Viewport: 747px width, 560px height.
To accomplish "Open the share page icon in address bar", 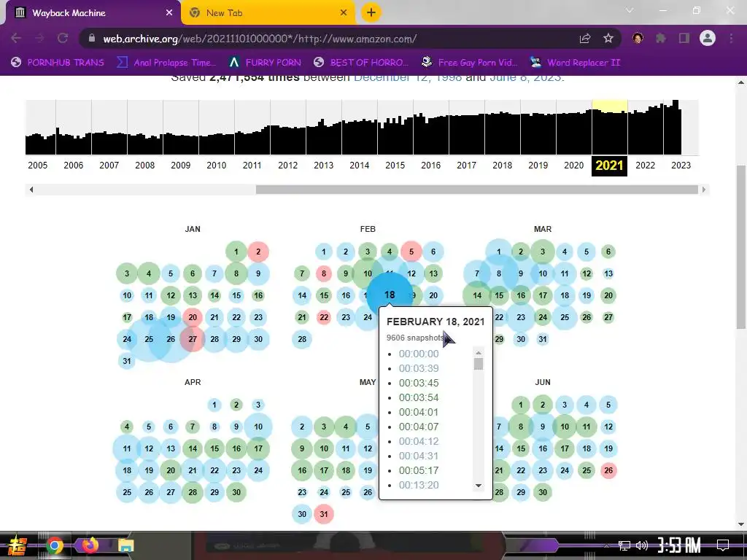I will click(x=585, y=39).
